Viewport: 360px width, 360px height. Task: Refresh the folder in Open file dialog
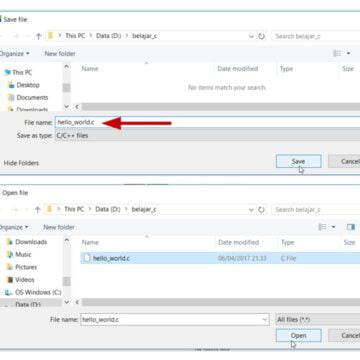(262, 210)
